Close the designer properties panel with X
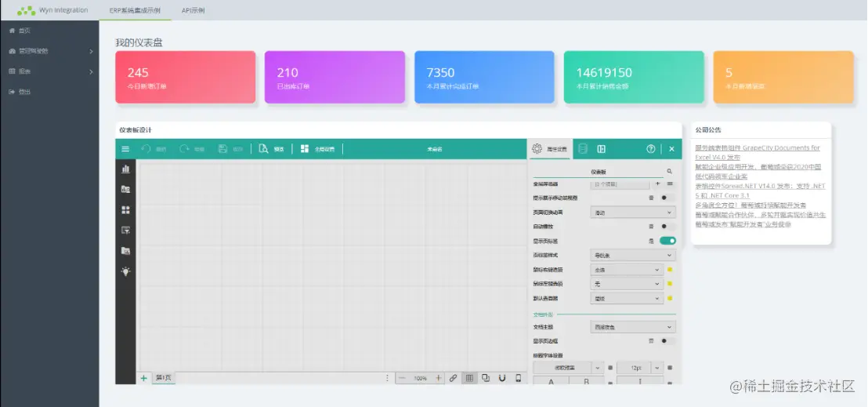The height and width of the screenshot is (407, 868). [671, 148]
